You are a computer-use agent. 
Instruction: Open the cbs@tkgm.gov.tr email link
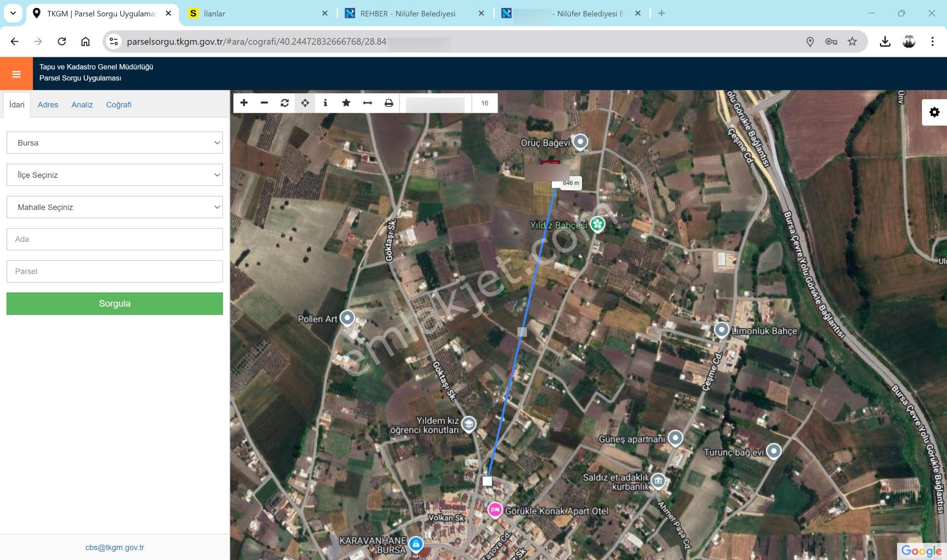click(114, 547)
